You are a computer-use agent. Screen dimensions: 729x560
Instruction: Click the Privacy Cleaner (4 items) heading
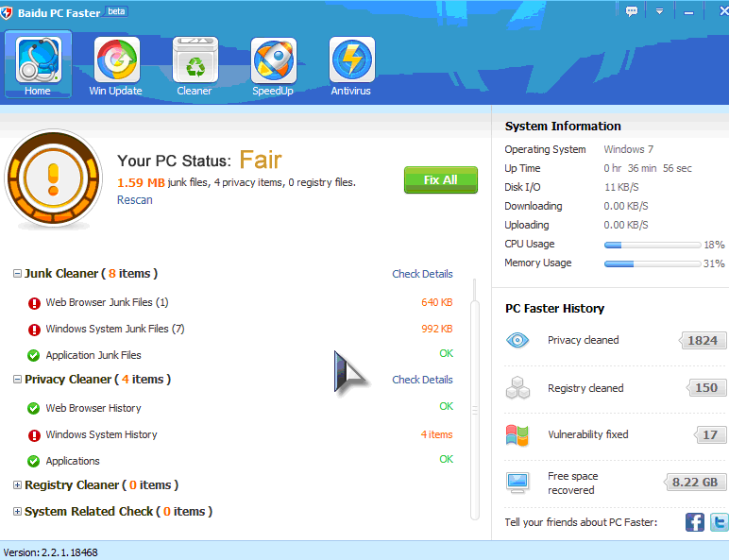(x=97, y=380)
